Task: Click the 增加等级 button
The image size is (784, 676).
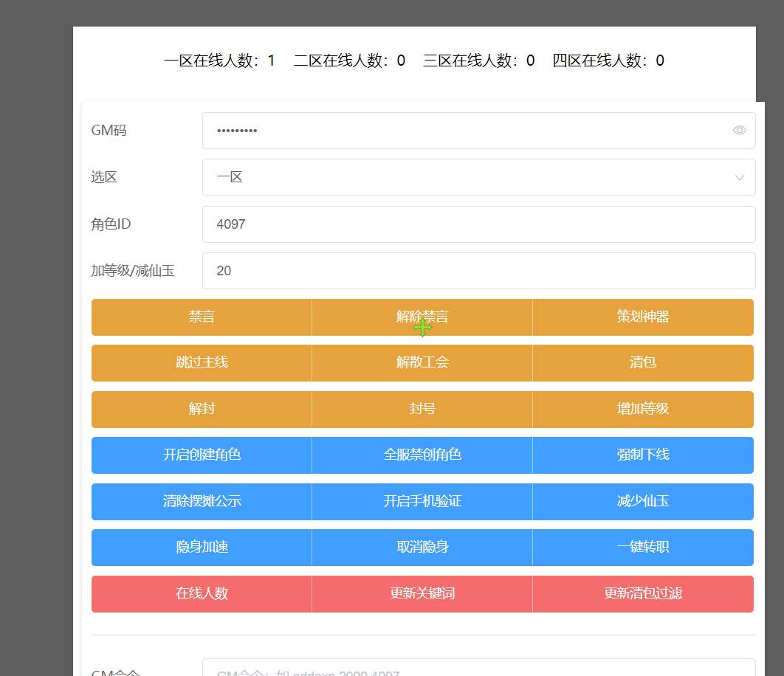Action: tap(643, 409)
